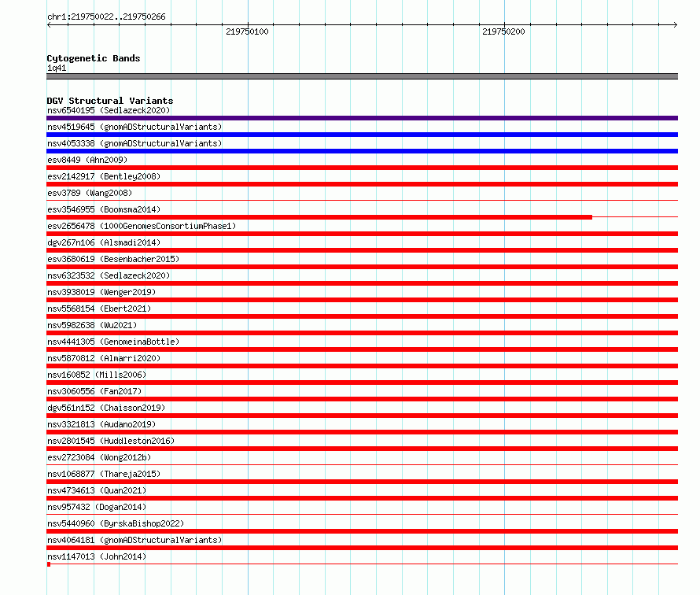Open variant esv3546955 (Boomsma2014) label
The image size is (700, 595).
[104, 209]
